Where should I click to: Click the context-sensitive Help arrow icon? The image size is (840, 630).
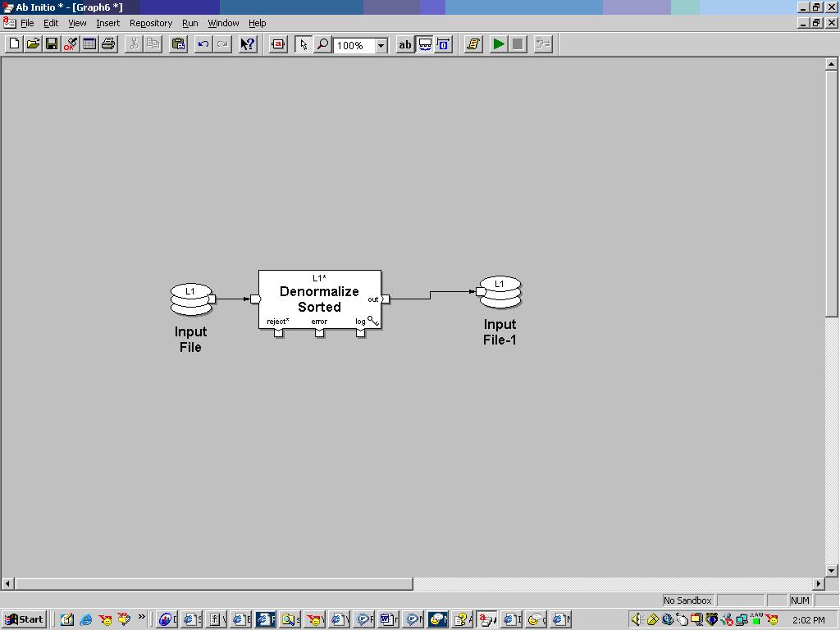[247, 44]
